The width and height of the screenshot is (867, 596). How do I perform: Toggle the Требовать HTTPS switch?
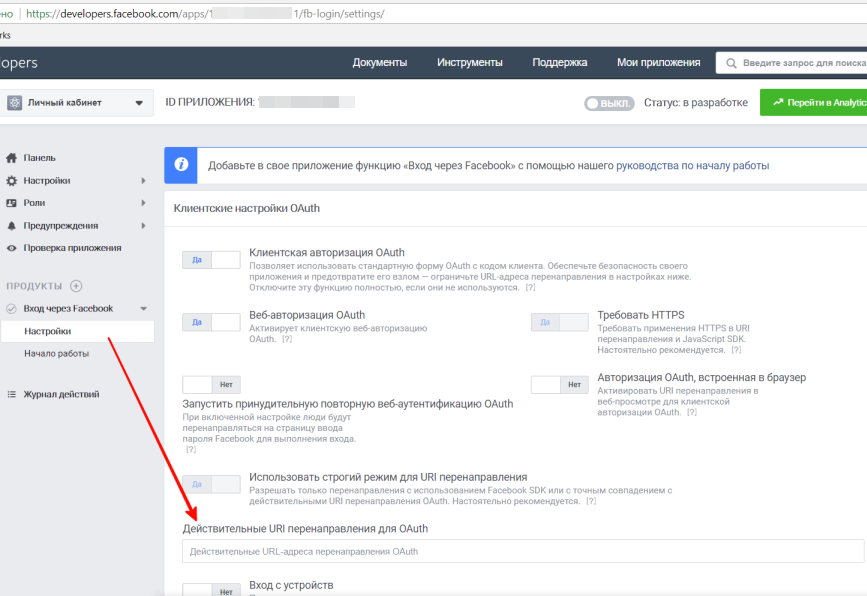[x=560, y=322]
